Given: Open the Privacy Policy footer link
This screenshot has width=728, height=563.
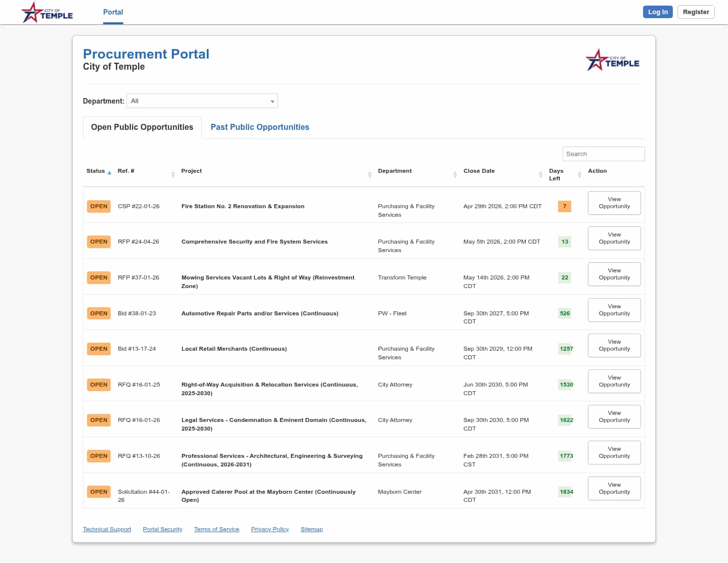Looking at the screenshot, I should coord(269,529).
